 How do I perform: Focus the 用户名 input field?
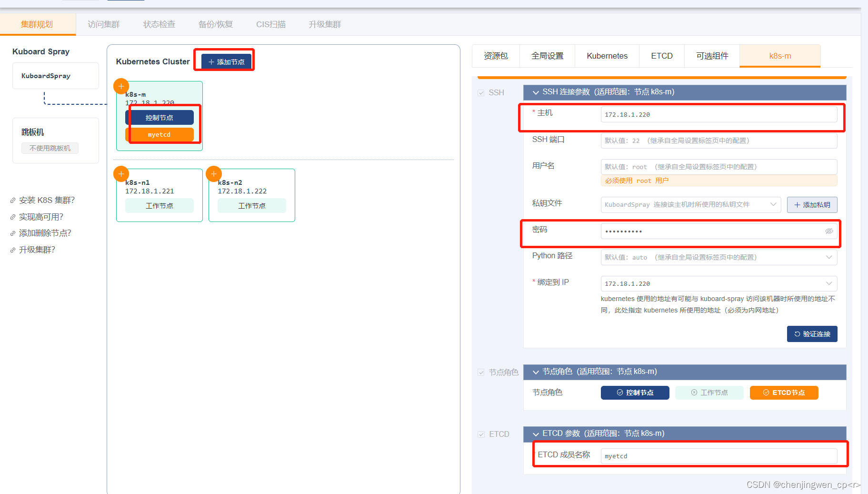tap(718, 167)
